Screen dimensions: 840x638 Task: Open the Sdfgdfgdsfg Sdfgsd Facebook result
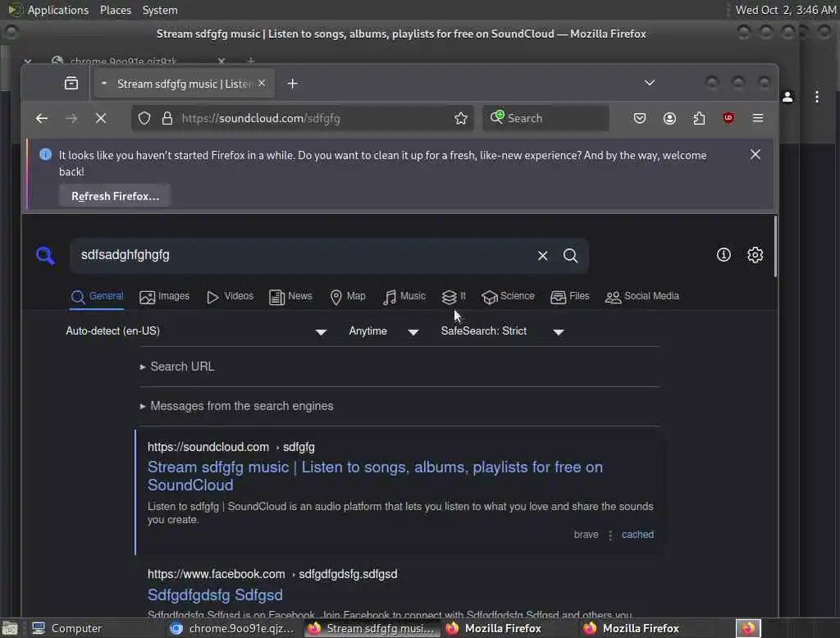[215, 595]
